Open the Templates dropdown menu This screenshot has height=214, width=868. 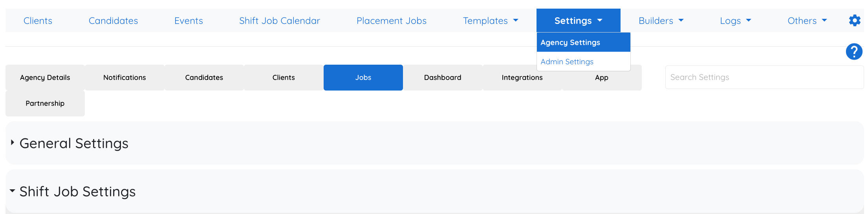(491, 20)
